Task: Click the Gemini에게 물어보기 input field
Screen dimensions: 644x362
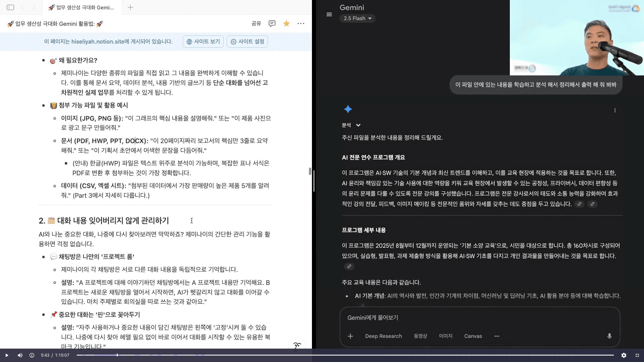Action: (436, 318)
